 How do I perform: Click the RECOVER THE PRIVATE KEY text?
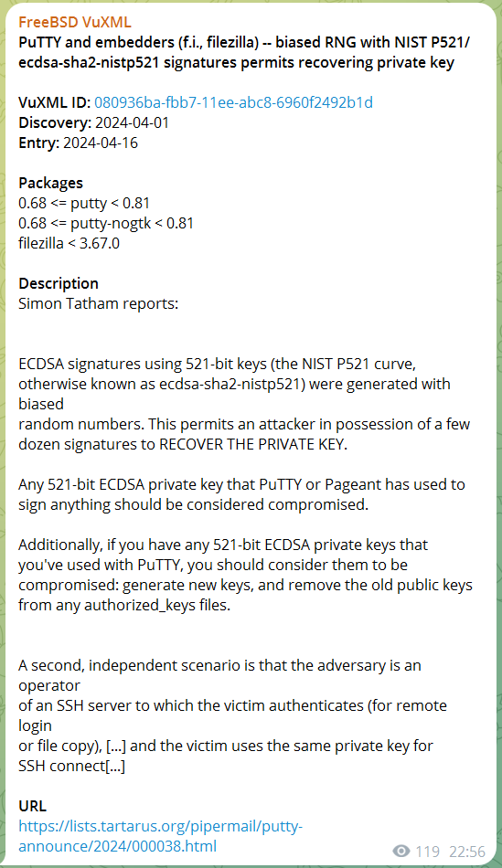pyautogui.click(x=253, y=445)
